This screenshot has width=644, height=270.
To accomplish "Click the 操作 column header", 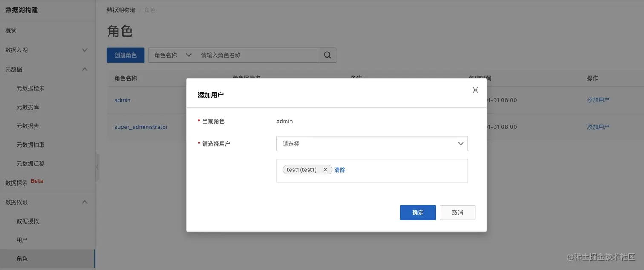I will [592, 78].
